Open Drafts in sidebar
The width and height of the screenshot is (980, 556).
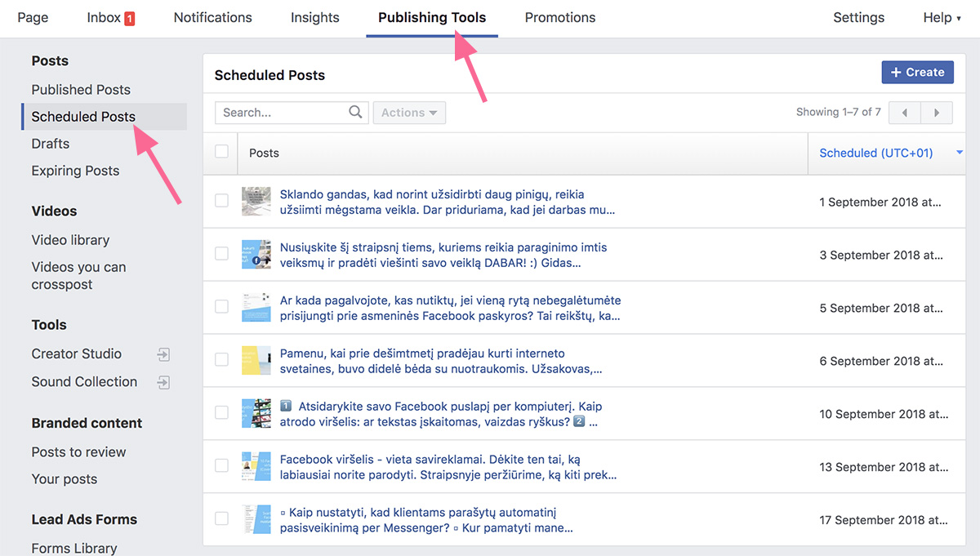tap(51, 144)
